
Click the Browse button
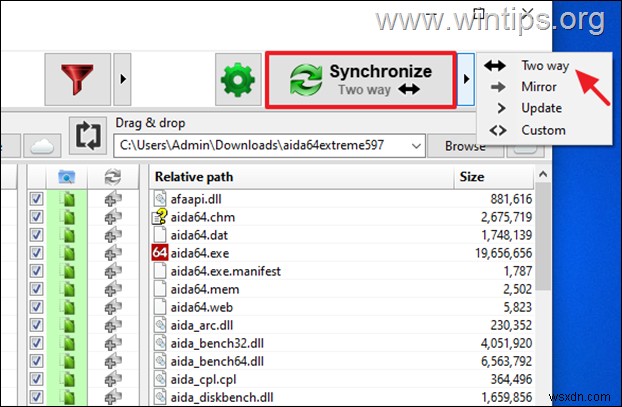pyautogui.click(x=465, y=146)
